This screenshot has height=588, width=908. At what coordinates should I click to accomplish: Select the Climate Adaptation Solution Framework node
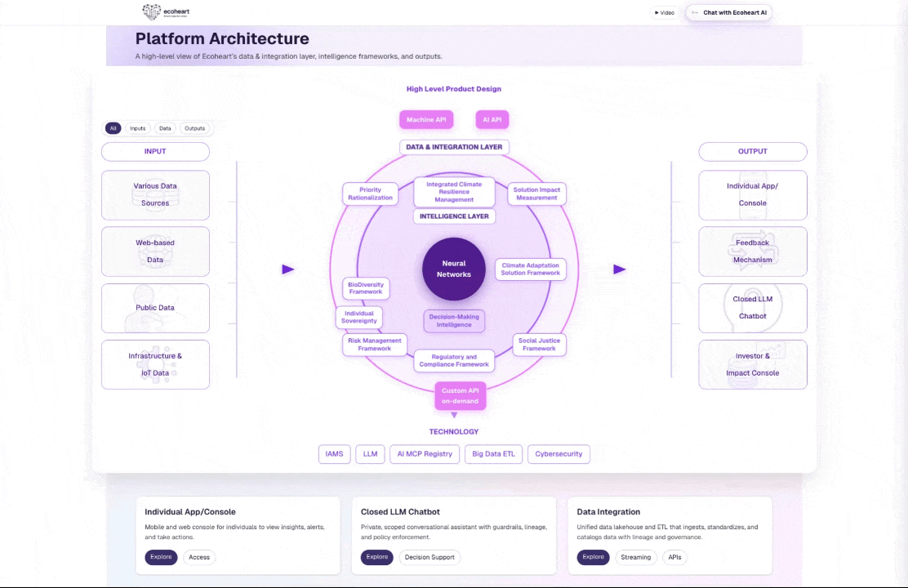coord(530,269)
